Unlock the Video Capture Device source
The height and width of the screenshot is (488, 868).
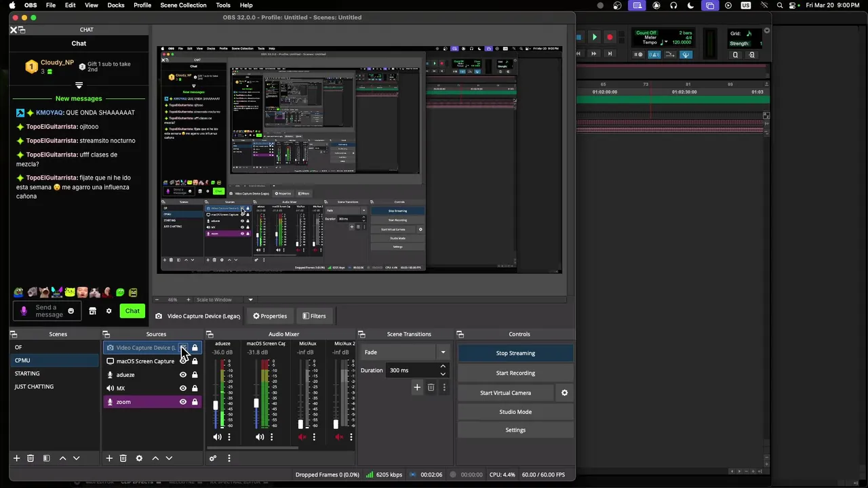195,348
